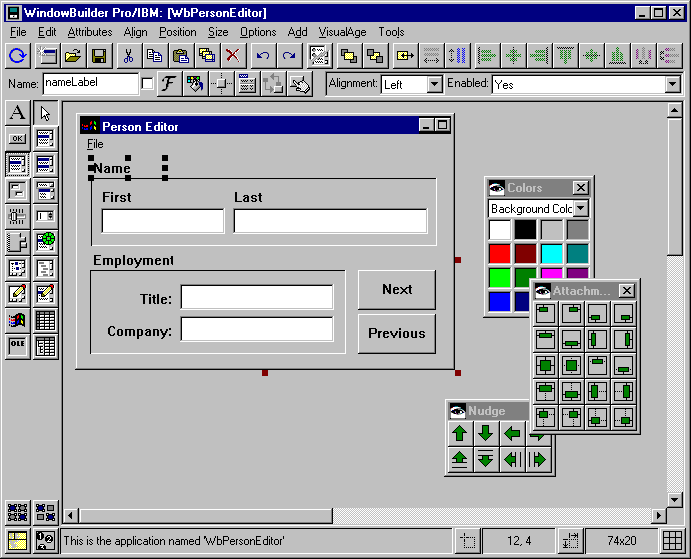Select the static text A tool
Screen dimensions: 691x559
coord(18,112)
